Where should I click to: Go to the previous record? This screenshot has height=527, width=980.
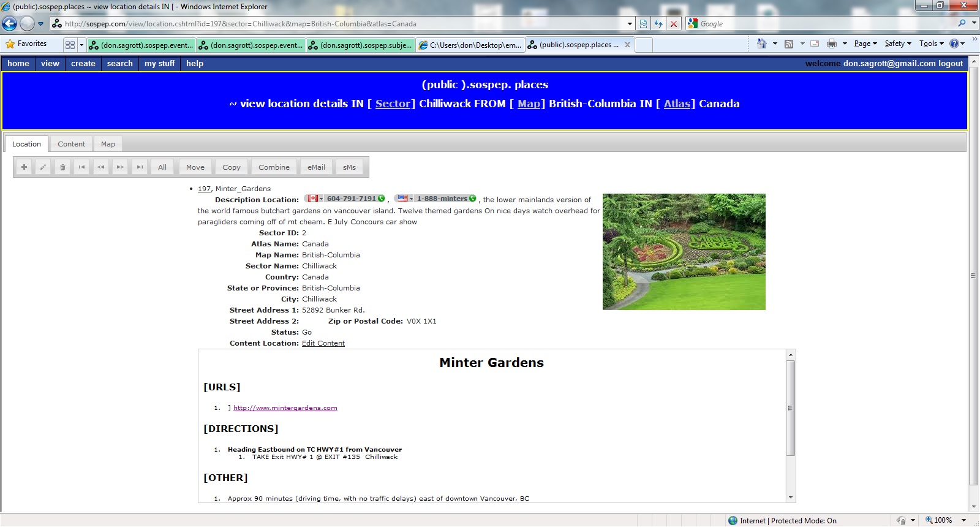tap(101, 167)
